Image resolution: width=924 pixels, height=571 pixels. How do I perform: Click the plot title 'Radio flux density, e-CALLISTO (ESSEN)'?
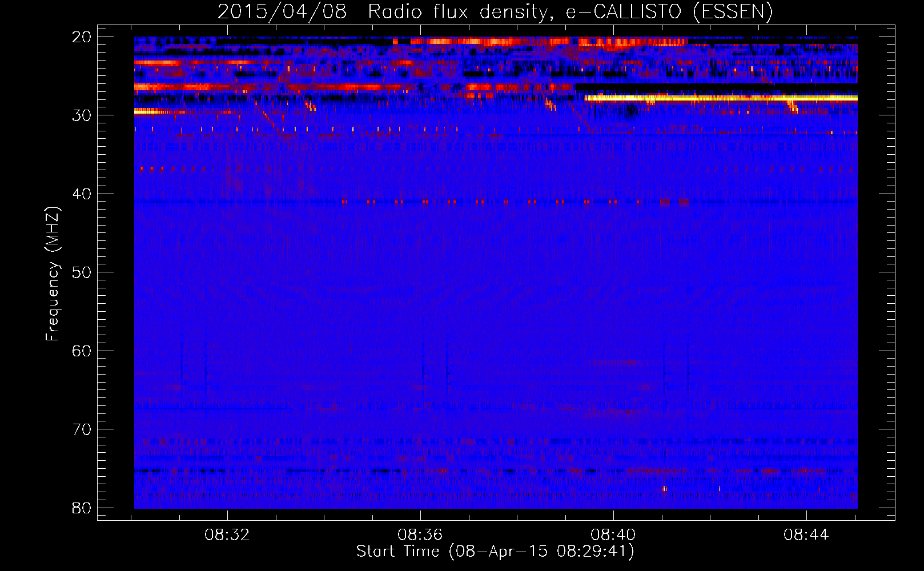coord(570,12)
